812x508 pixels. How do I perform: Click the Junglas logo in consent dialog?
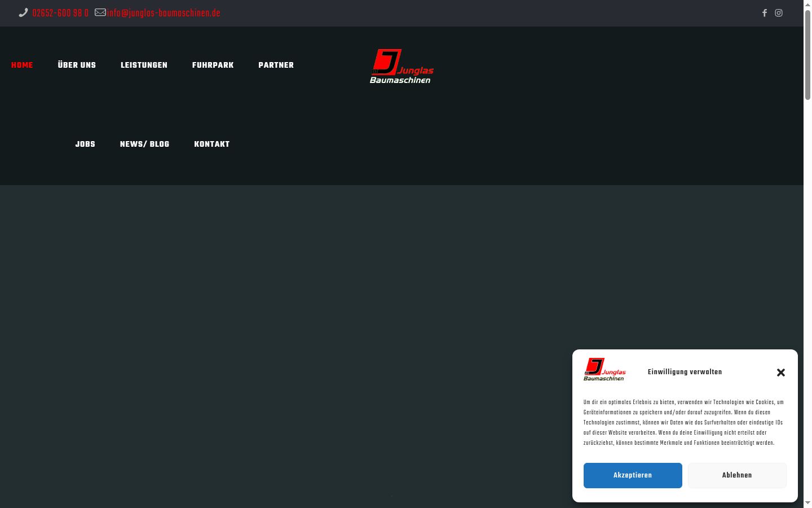tap(604, 369)
